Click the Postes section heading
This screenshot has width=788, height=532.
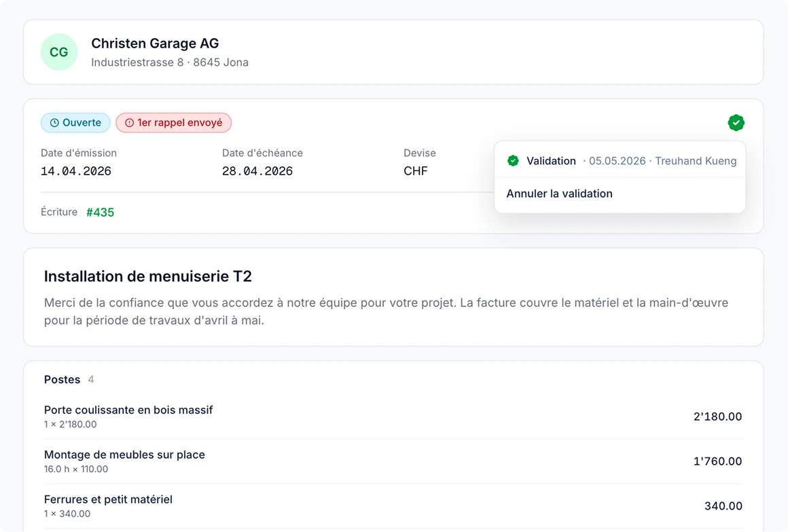(62, 380)
